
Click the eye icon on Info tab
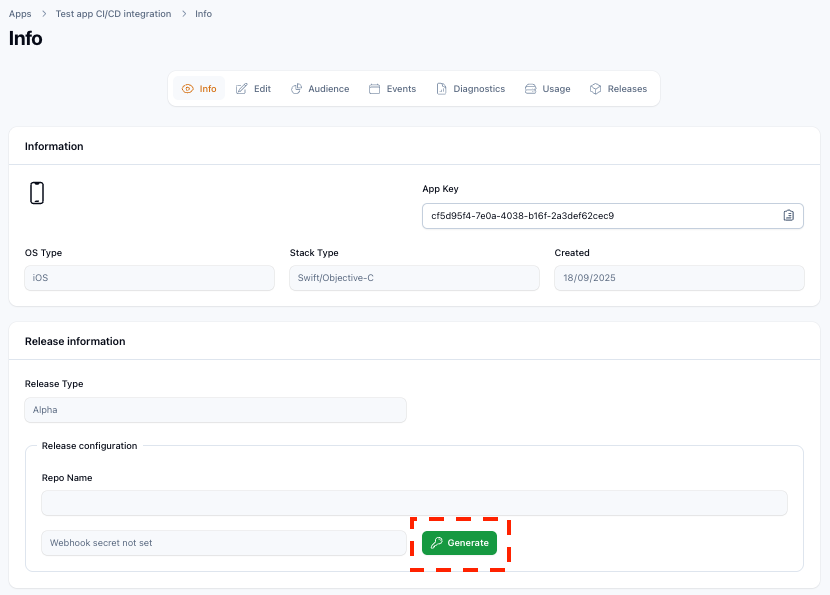[187, 89]
